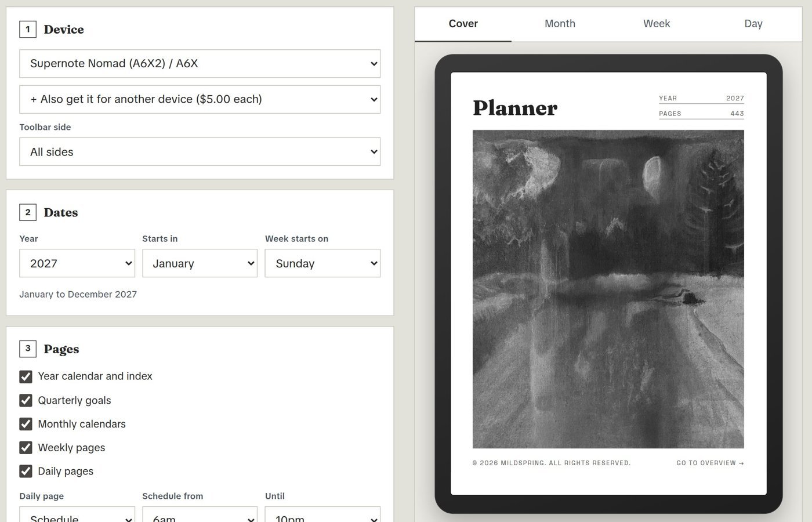The image size is (812, 522).
Task: Switch to the Week preview tab
Action: (657, 24)
